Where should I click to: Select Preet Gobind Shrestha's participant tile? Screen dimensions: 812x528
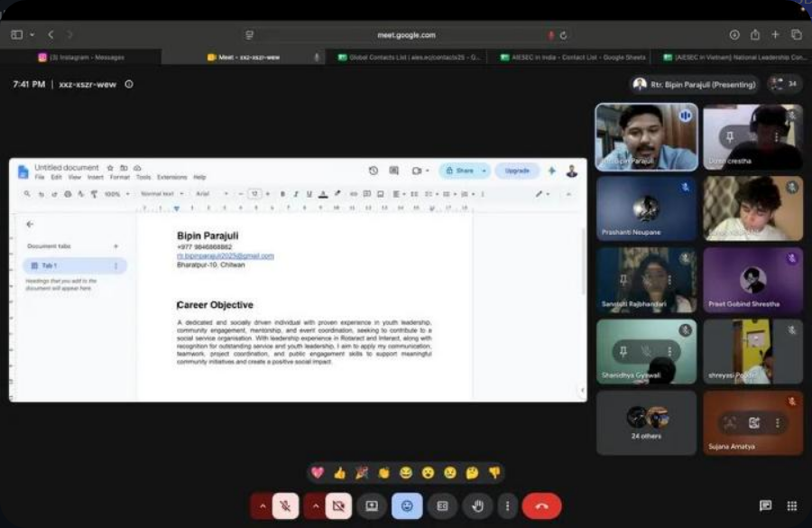click(753, 281)
